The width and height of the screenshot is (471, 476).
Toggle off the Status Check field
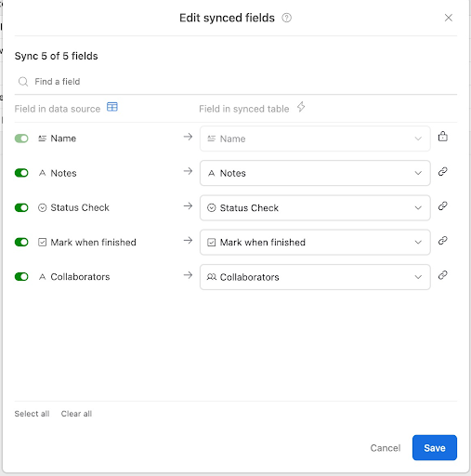point(21,207)
